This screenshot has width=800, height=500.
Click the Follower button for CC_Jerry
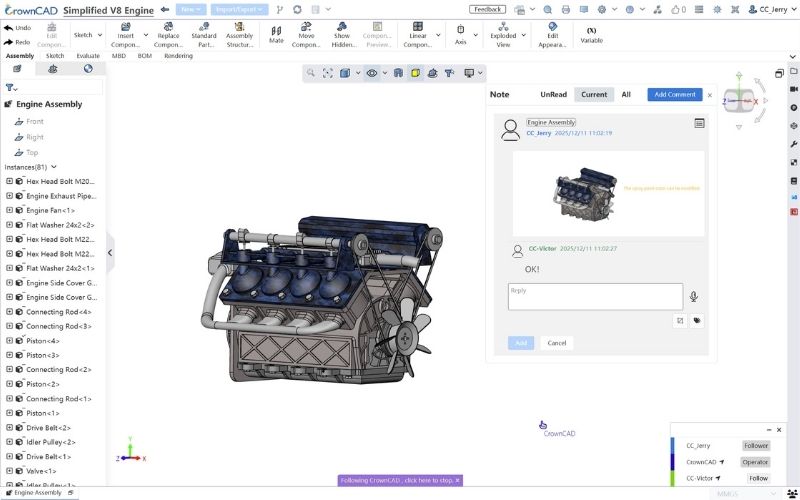(x=756, y=445)
